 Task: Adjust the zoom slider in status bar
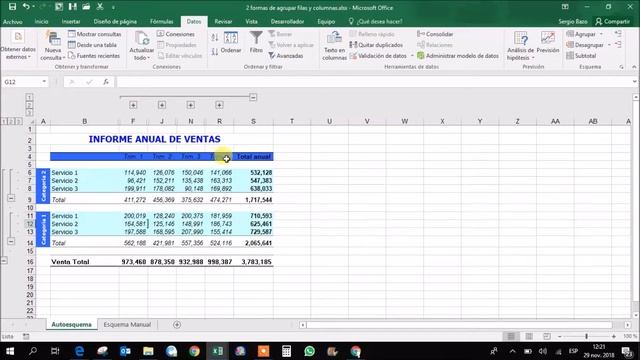pos(587,336)
